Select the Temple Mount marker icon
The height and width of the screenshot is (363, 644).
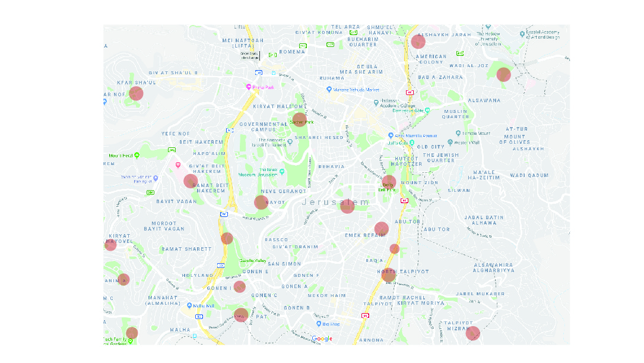(x=458, y=133)
